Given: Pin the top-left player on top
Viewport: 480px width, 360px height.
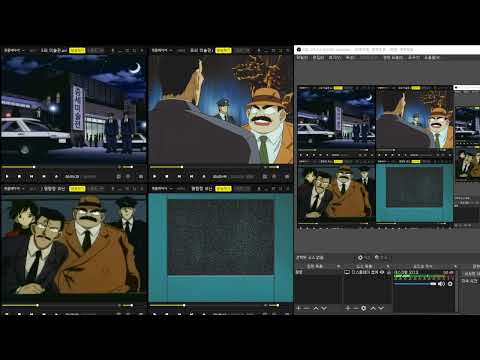Looking at the screenshot, I should 113,50.
